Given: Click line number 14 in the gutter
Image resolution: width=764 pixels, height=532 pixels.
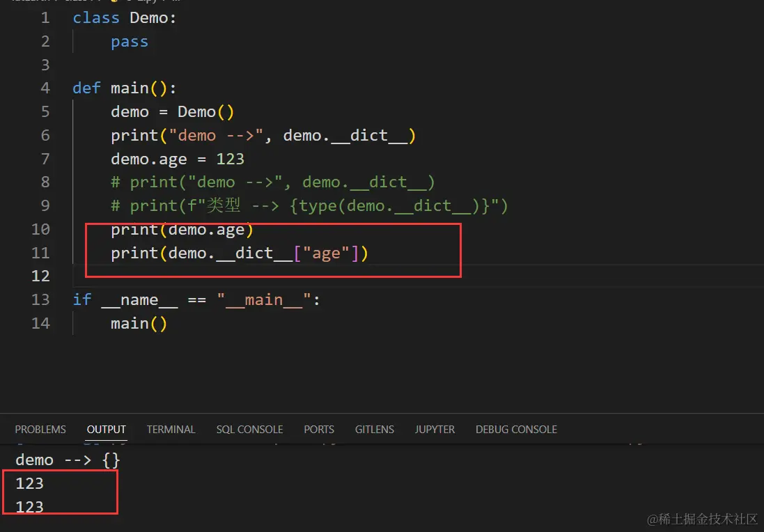Looking at the screenshot, I should click(40, 323).
